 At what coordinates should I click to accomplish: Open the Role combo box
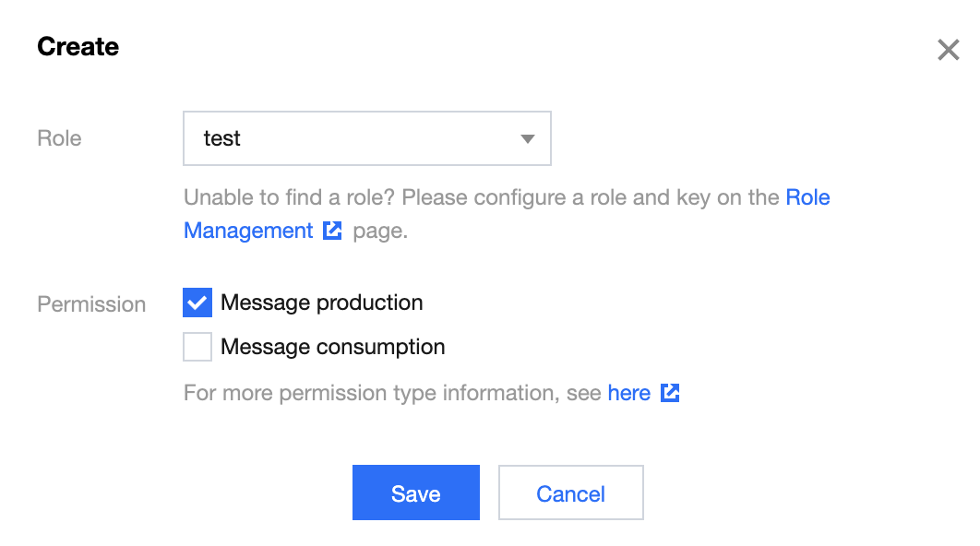click(367, 138)
